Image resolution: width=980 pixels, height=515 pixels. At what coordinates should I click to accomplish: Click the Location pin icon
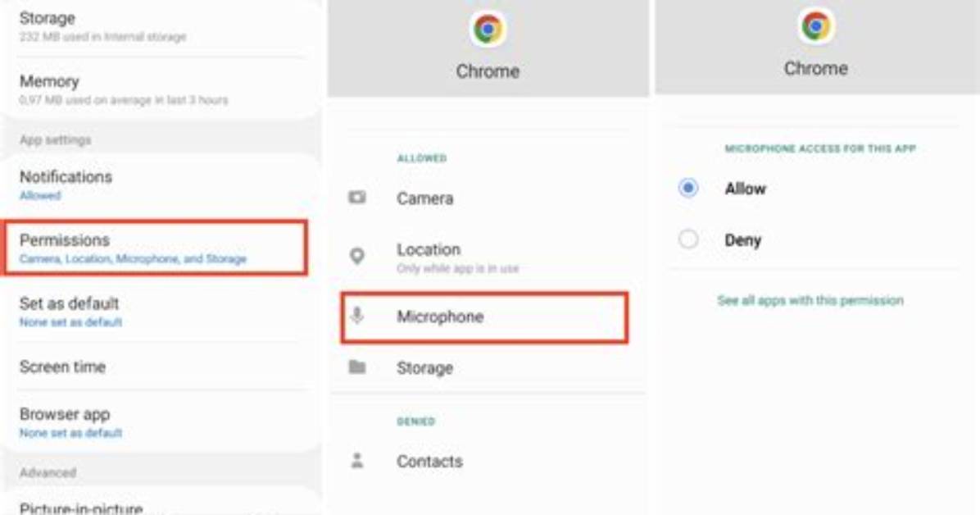click(x=357, y=256)
